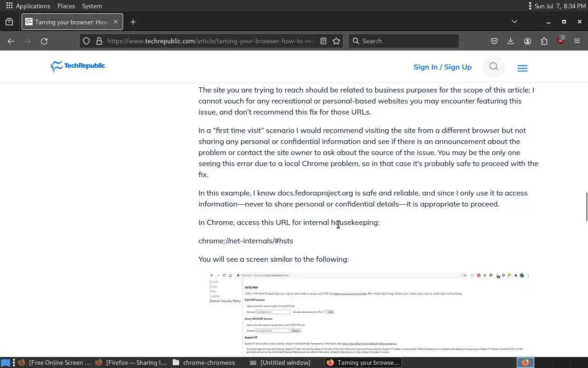Open the Extensions puzzle icon
This screenshot has height=368, width=588.
tap(544, 41)
